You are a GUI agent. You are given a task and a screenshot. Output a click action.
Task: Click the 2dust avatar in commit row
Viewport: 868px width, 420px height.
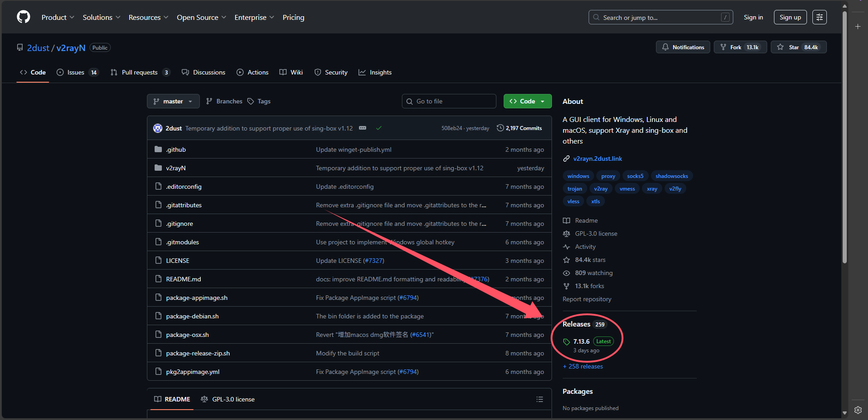click(x=158, y=128)
